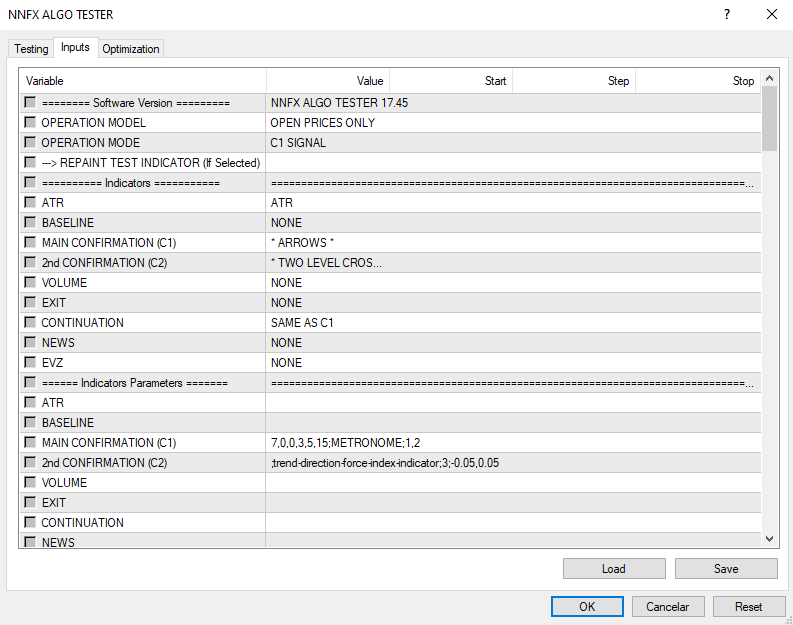The width and height of the screenshot is (793, 625).
Task: Select the SAME AS C1 value cell
Action: (513, 323)
